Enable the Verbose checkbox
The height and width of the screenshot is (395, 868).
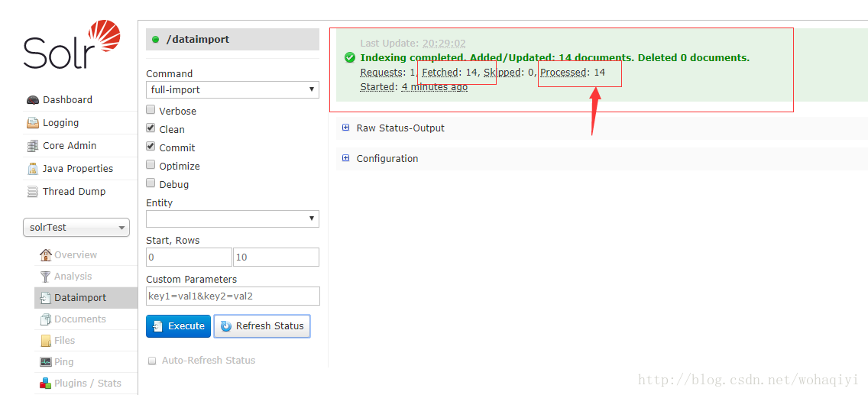(151, 110)
